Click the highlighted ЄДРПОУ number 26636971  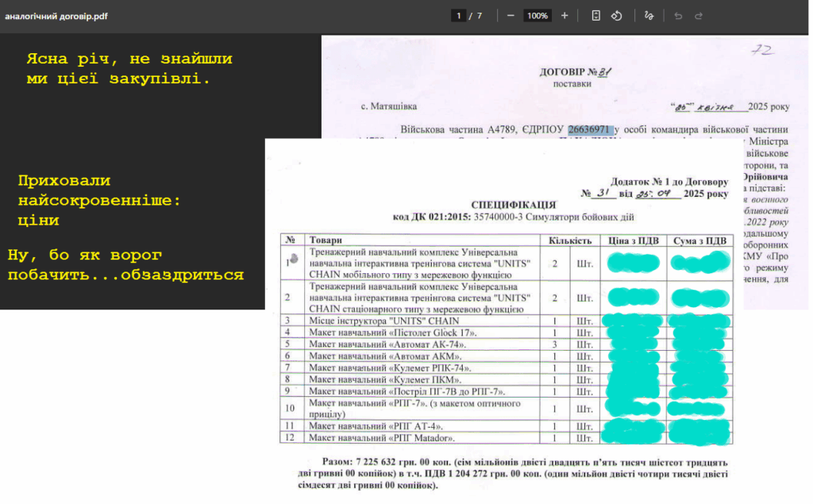[x=590, y=129]
